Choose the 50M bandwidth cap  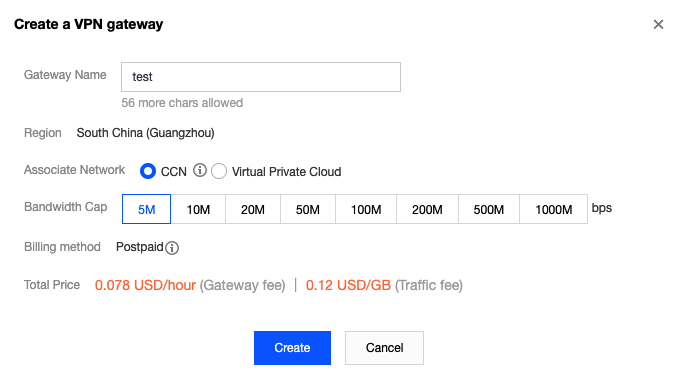click(308, 209)
